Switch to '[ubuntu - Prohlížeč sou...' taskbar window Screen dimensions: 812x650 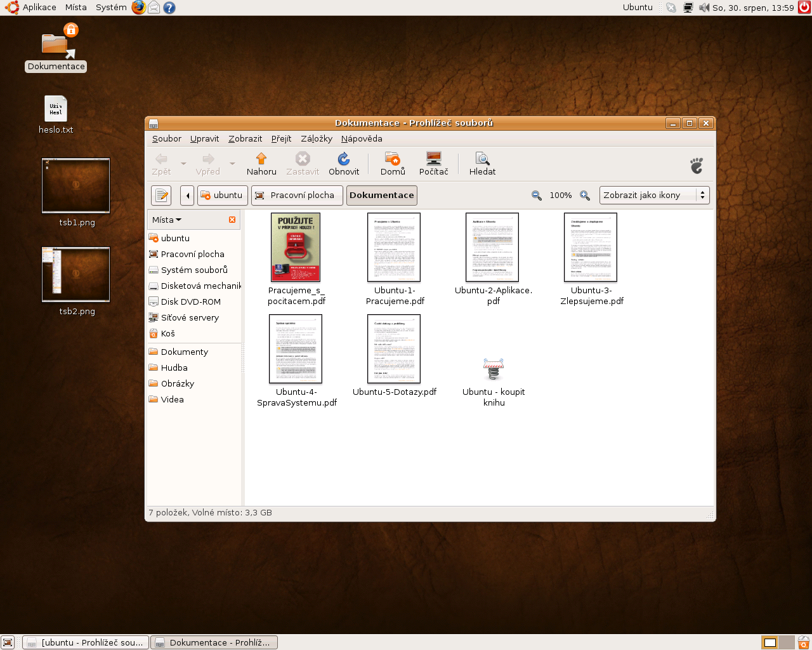point(86,642)
